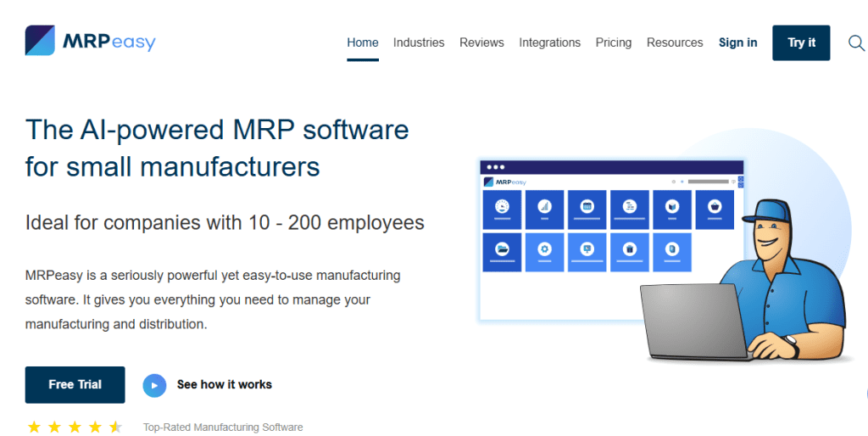Go to the Pricing page
Image resolution: width=868 pixels, height=436 pixels.
(x=614, y=42)
